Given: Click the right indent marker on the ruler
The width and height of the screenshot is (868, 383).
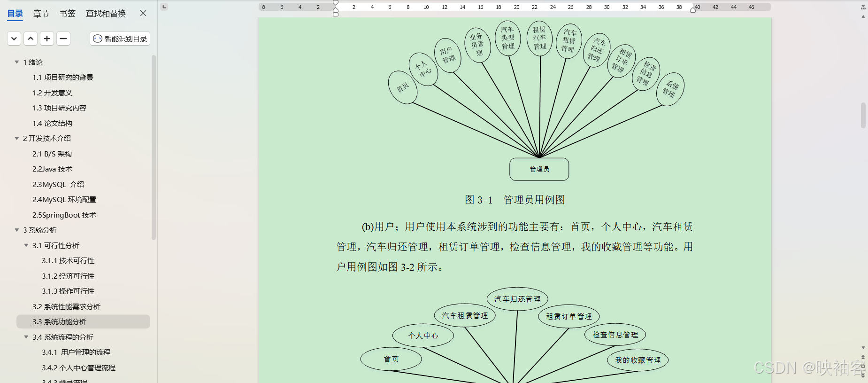Looking at the screenshot, I should [693, 10].
